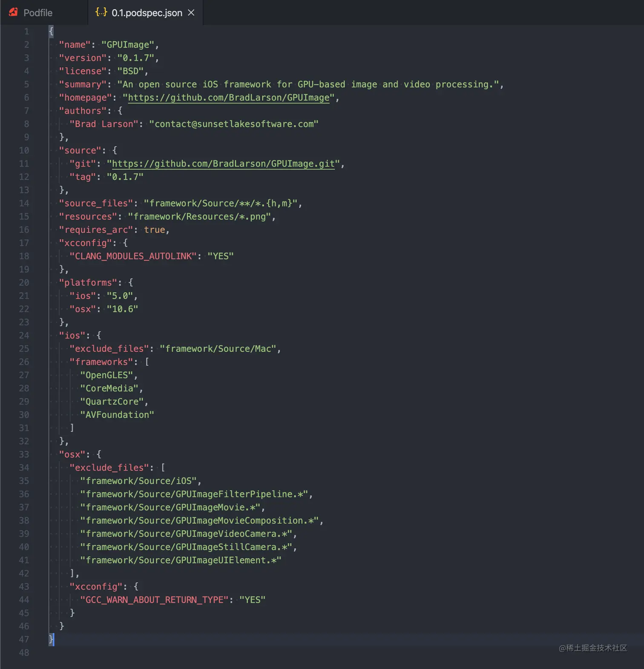Place cursor at closing brace on line 47
The image size is (644, 669).
pyautogui.click(x=51, y=639)
